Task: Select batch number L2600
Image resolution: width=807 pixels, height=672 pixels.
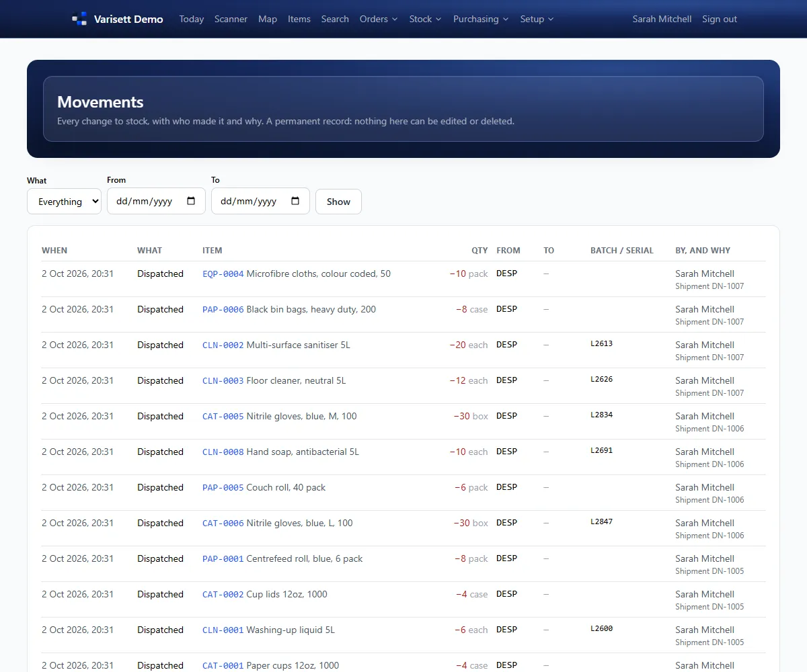Action: [602, 628]
